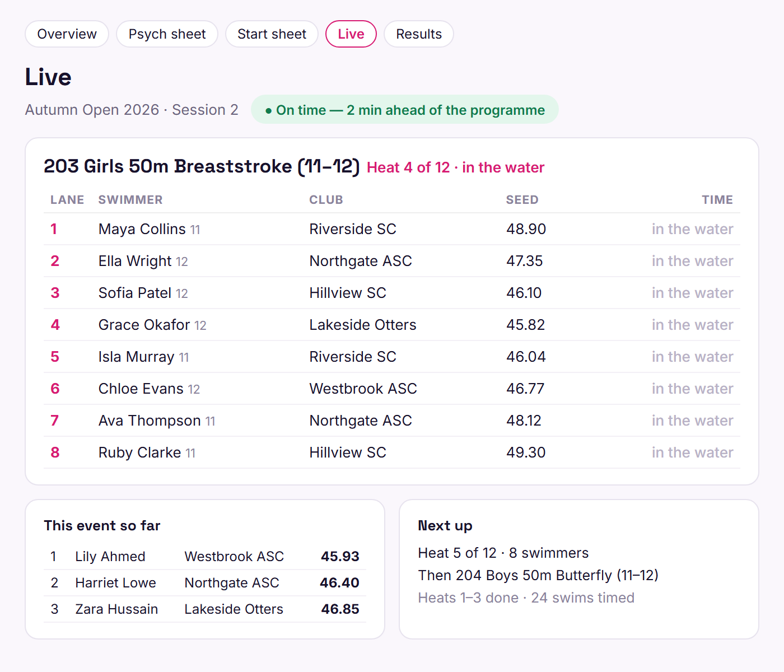
Task: Click the result time 45.93
Action: tap(340, 557)
